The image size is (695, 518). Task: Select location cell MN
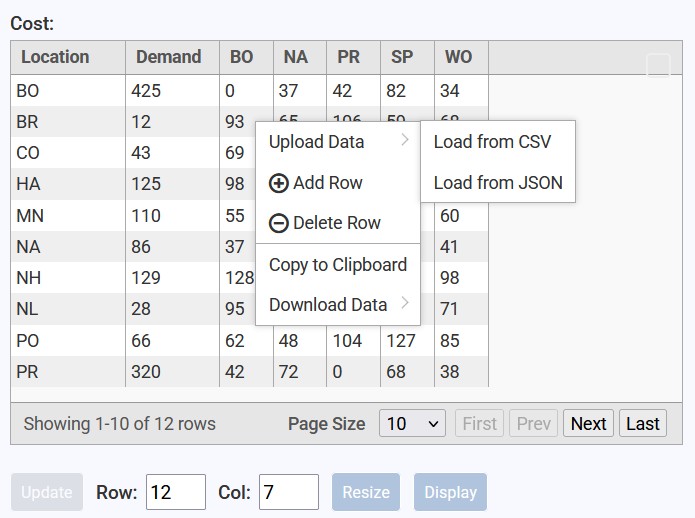[68, 216]
